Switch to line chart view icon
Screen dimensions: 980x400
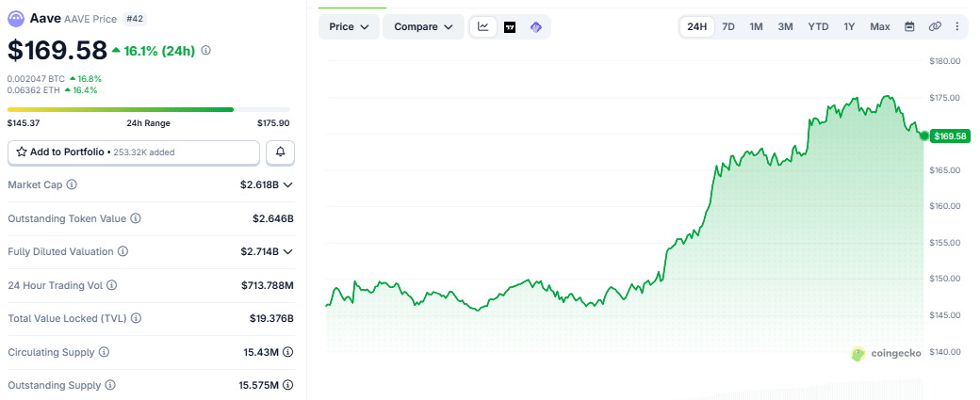(x=483, y=27)
